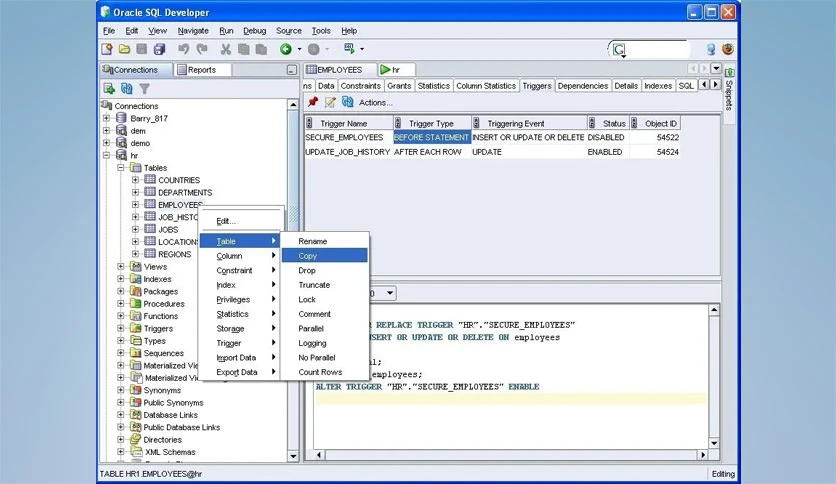The image size is (836, 484).
Task: Click Refresh in Connections panel
Action: tap(126, 88)
